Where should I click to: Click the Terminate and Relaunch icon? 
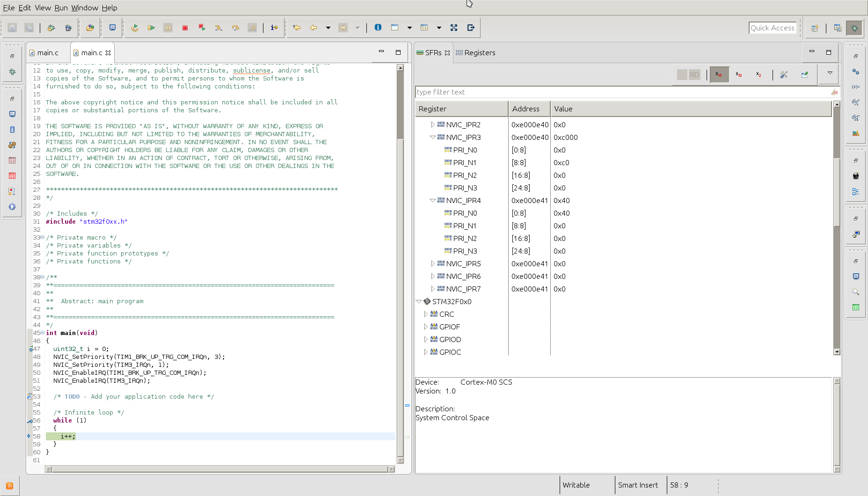tap(202, 28)
